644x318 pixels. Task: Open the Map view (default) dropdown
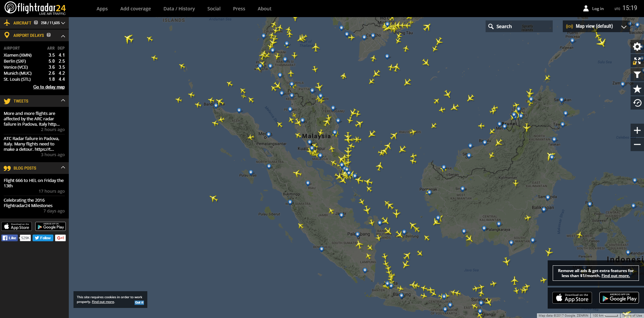coord(596,26)
